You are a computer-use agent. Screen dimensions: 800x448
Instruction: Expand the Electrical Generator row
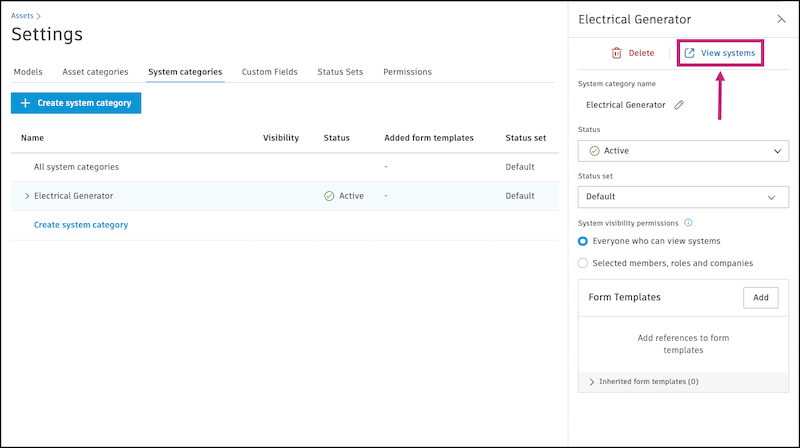[27, 196]
